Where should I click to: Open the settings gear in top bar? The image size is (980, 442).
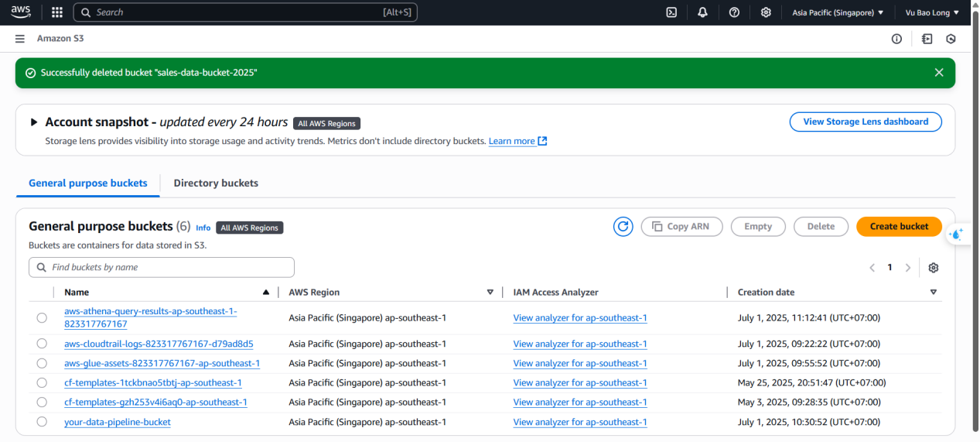766,12
